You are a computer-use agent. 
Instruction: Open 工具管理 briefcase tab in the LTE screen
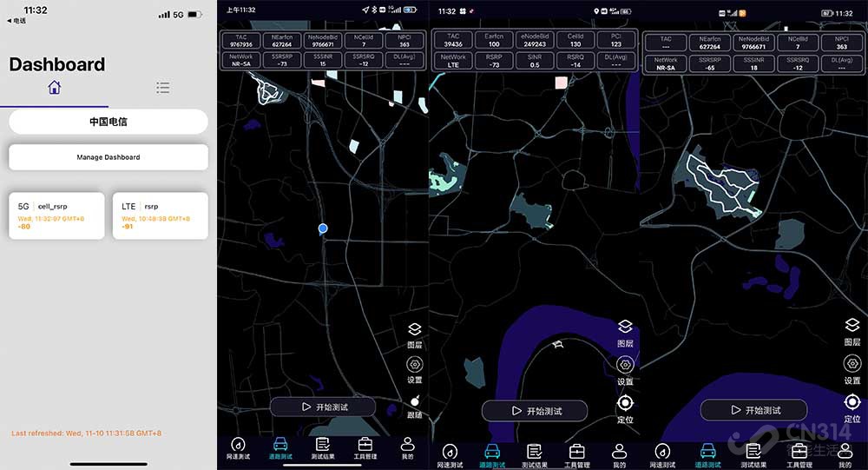tap(577, 456)
